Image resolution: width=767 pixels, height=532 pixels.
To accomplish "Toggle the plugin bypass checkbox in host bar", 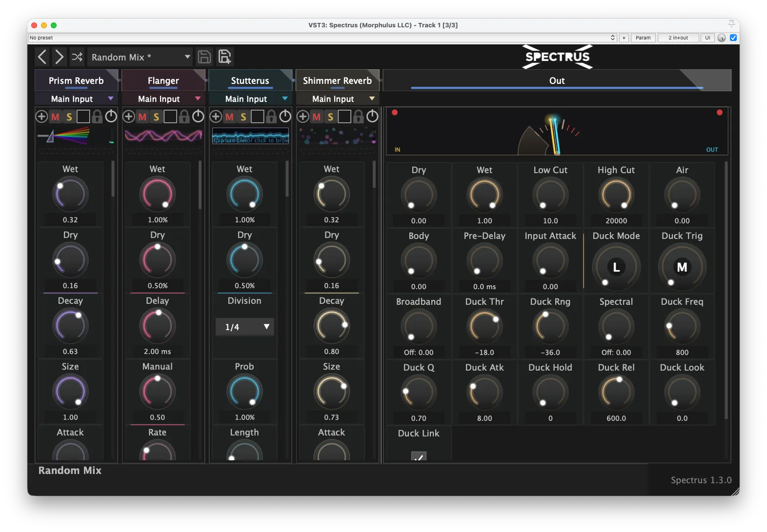I will 733,38.
